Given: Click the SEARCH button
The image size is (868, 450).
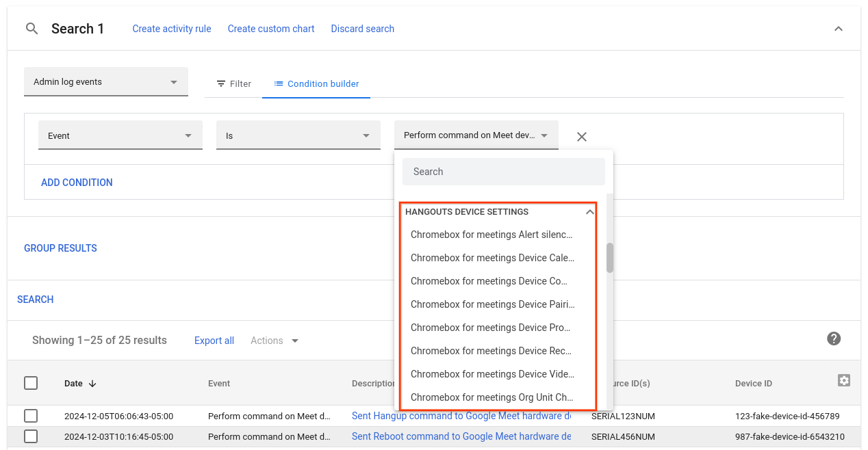Looking at the screenshot, I should [x=36, y=300].
